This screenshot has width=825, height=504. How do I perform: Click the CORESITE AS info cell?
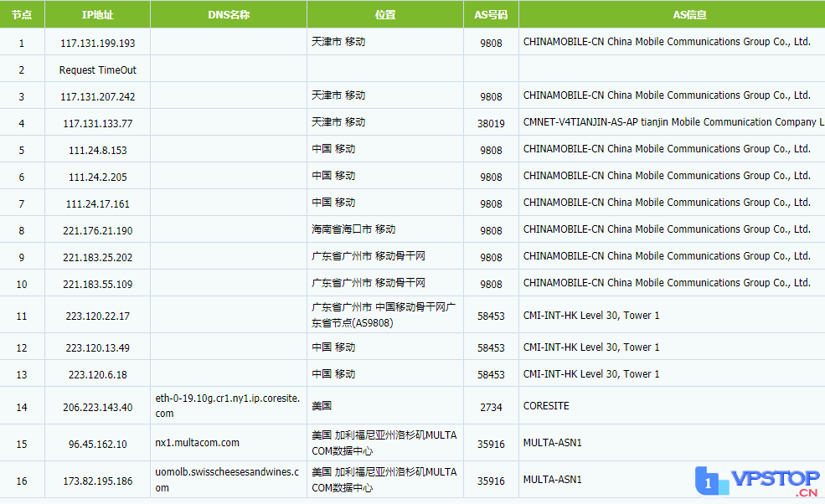[x=546, y=406]
